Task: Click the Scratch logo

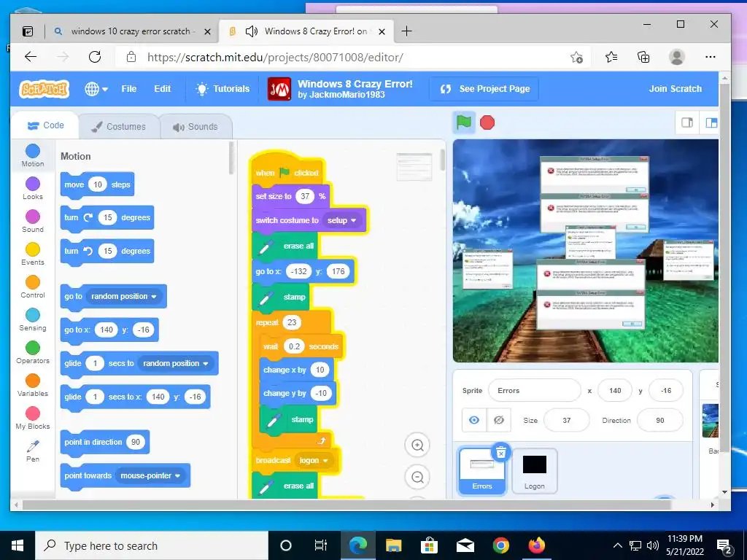Action: click(x=44, y=89)
